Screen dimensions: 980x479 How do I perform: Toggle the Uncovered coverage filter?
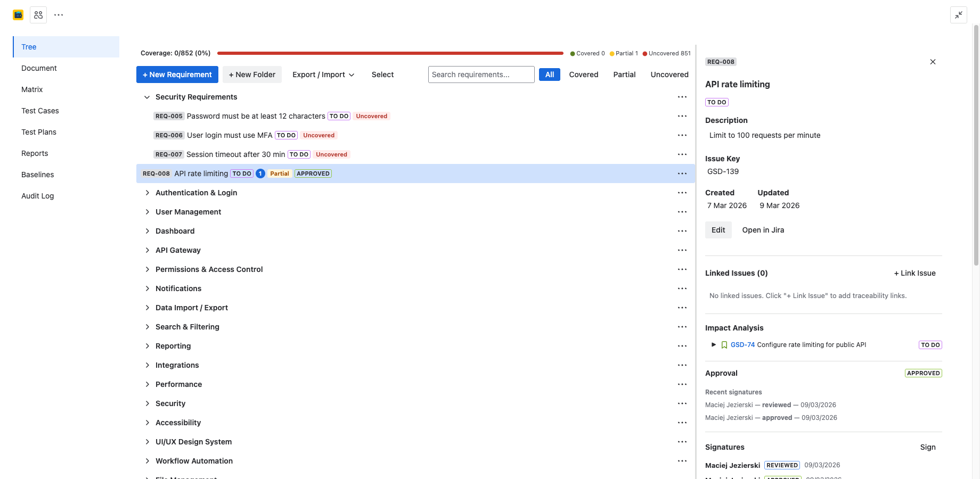point(669,74)
